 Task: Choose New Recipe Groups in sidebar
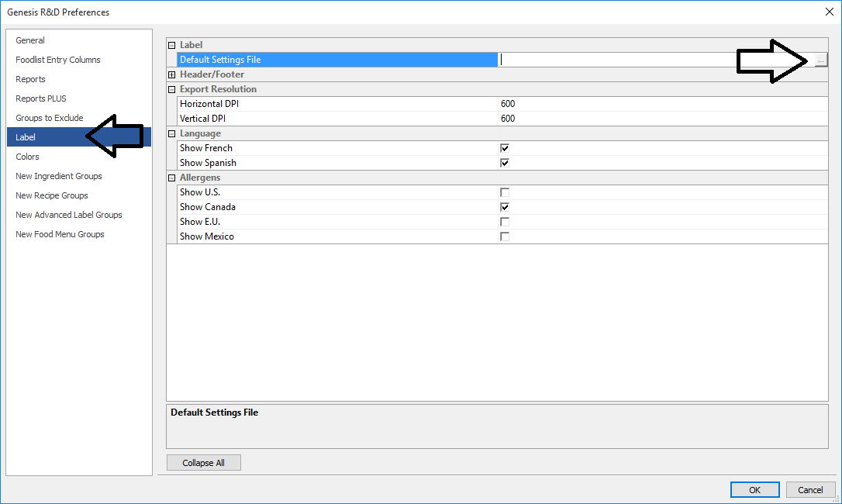coord(51,195)
